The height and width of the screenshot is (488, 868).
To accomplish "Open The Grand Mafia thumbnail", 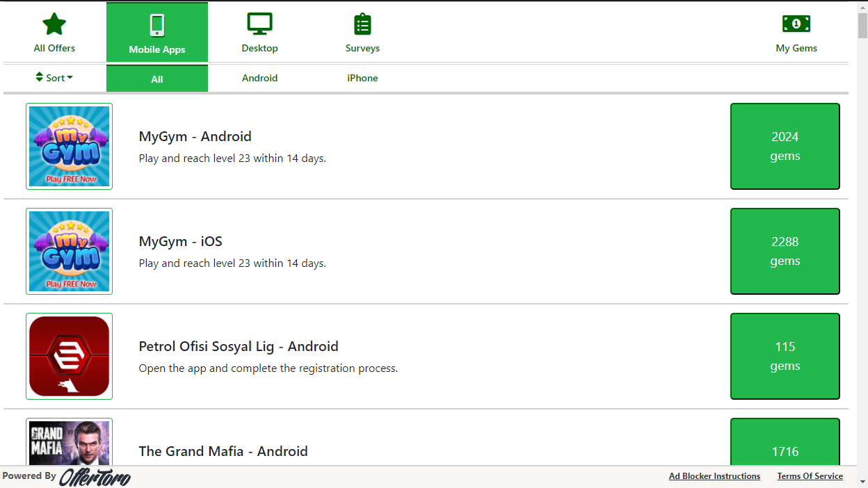I will pyautogui.click(x=69, y=441).
